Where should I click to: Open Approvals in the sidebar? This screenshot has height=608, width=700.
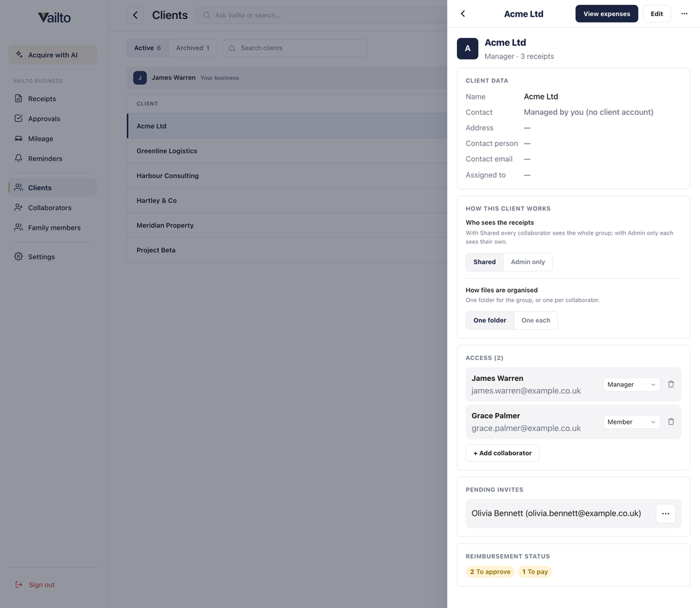[52, 119]
